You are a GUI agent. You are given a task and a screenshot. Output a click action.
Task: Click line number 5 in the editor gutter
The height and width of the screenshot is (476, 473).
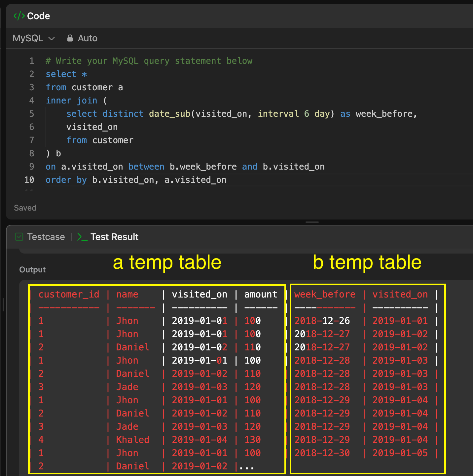click(x=32, y=114)
